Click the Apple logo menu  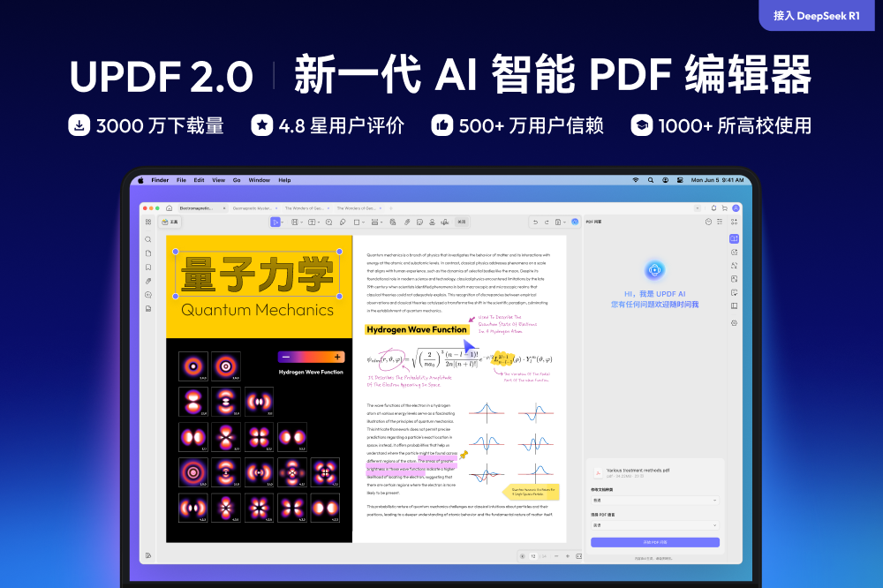[x=140, y=180]
